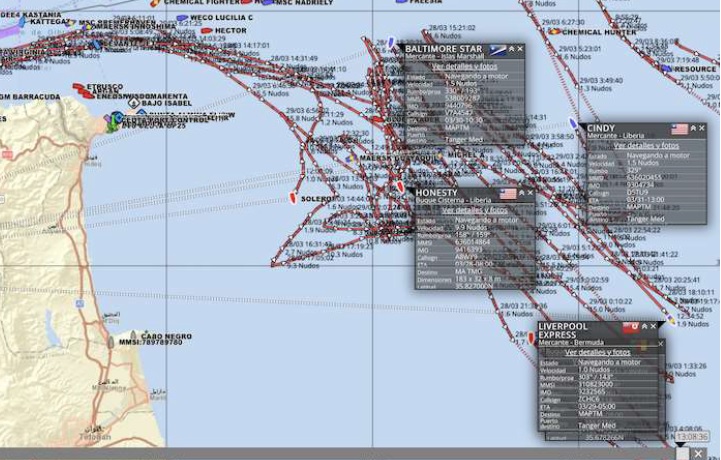Select the BAJO ISABEL navigation marker
The height and width of the screenshot is (460, 721).
tap(134, 103)
